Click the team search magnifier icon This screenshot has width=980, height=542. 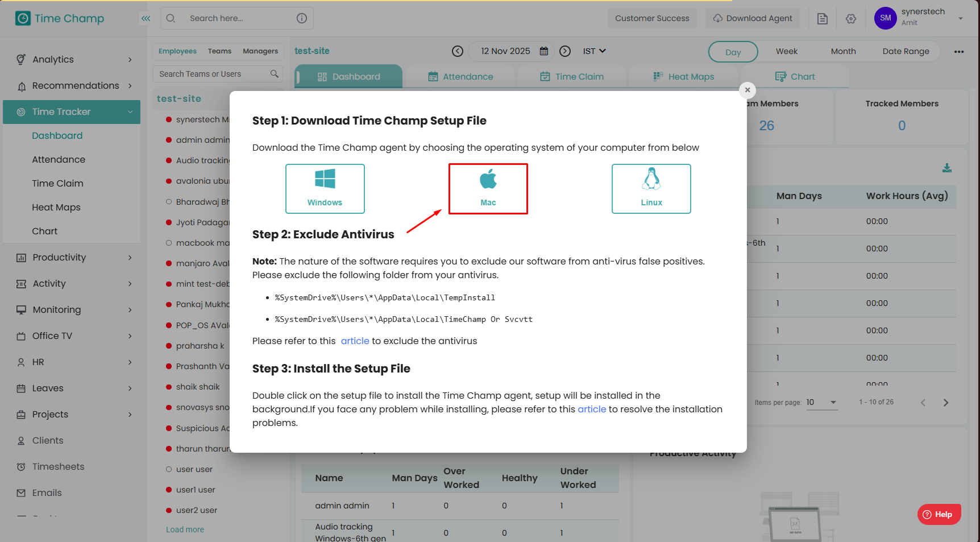275,74
